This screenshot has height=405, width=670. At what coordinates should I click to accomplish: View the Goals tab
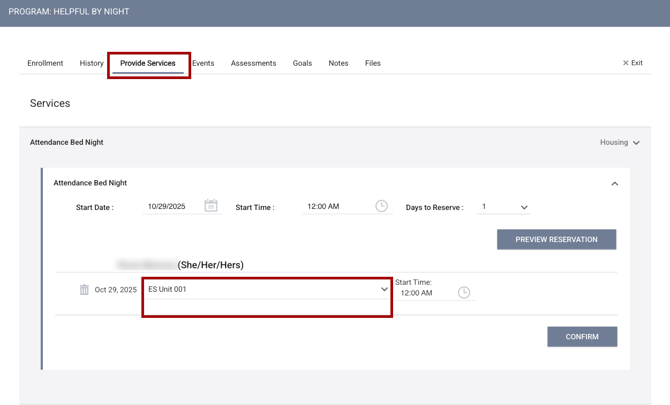click(x=302, y=63)
